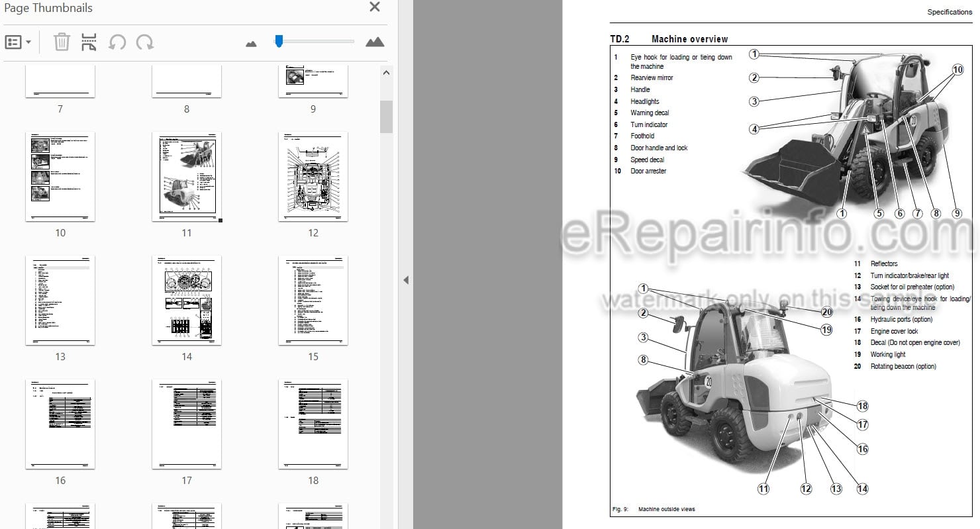
Task: Click the print pages icon
Action: (x=89, y=42)
